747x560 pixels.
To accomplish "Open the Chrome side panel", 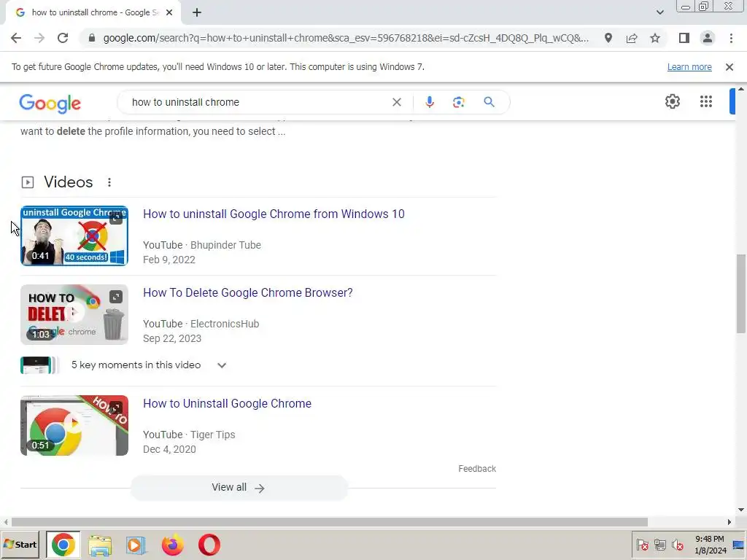I will tap(684, 38).
